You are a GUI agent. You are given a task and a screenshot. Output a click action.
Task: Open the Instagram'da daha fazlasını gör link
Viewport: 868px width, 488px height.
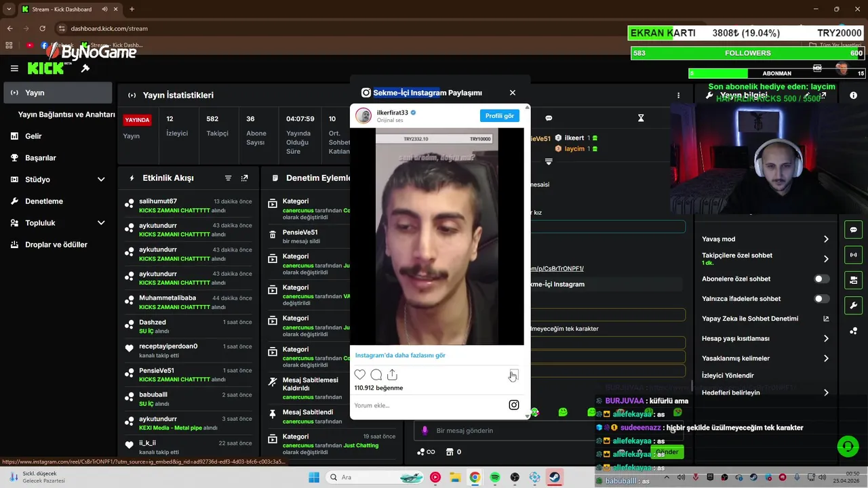[400, 355]
